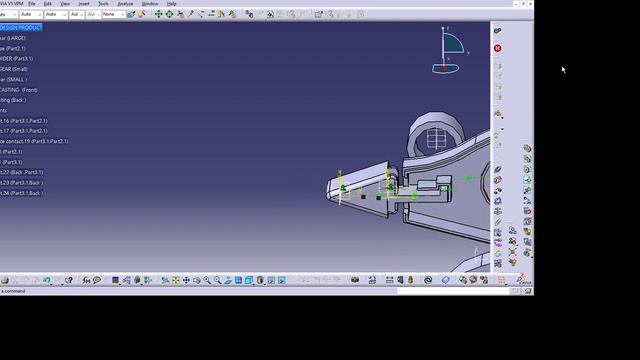
Task: Open the Aut line type dropdown
Action: pyautogui.click(x=77, y=15)
